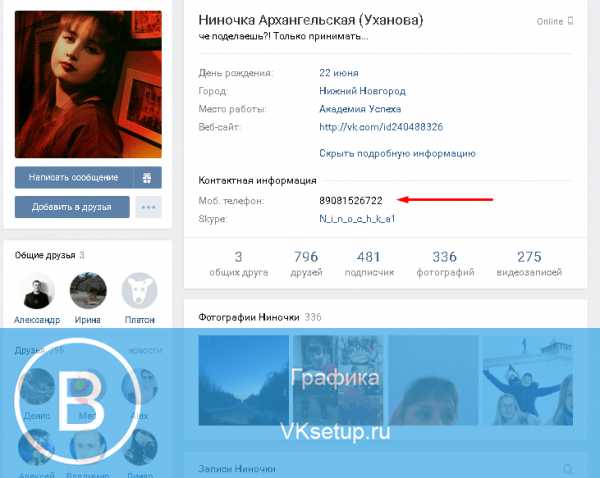Open the 336 фотографий counter

(445, 263)
